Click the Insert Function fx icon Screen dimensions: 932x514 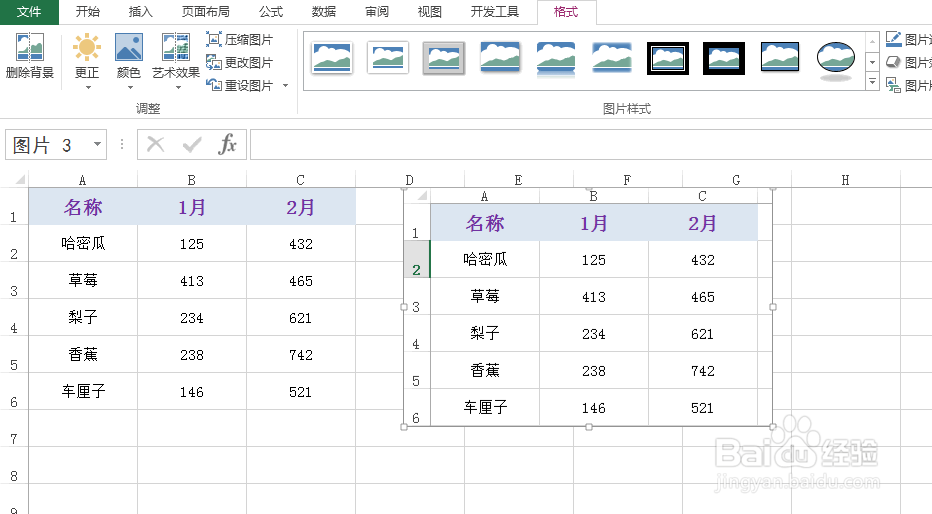(x=228, y=144)
